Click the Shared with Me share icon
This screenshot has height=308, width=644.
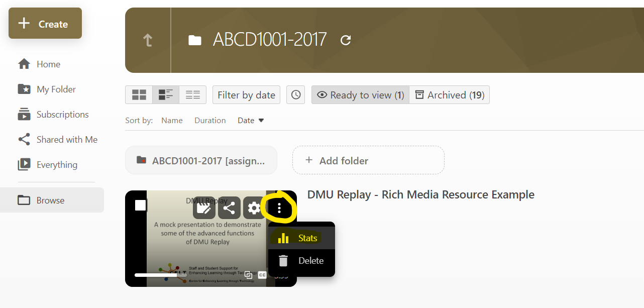point(24,140)
